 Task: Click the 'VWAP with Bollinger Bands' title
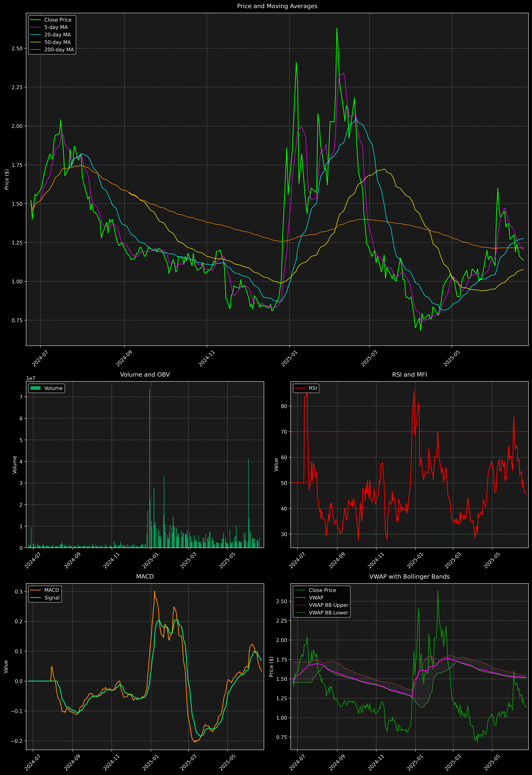(x=409, y=577)
